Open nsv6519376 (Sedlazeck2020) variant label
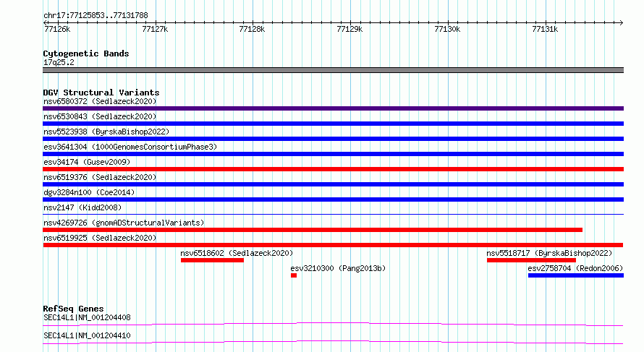The image size is (644, 352). coord(100,177)
